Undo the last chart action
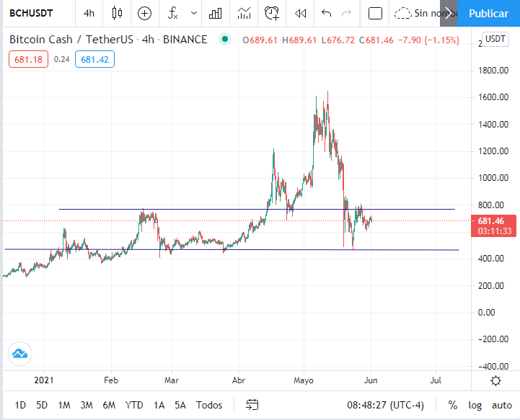 click(326, 13)
